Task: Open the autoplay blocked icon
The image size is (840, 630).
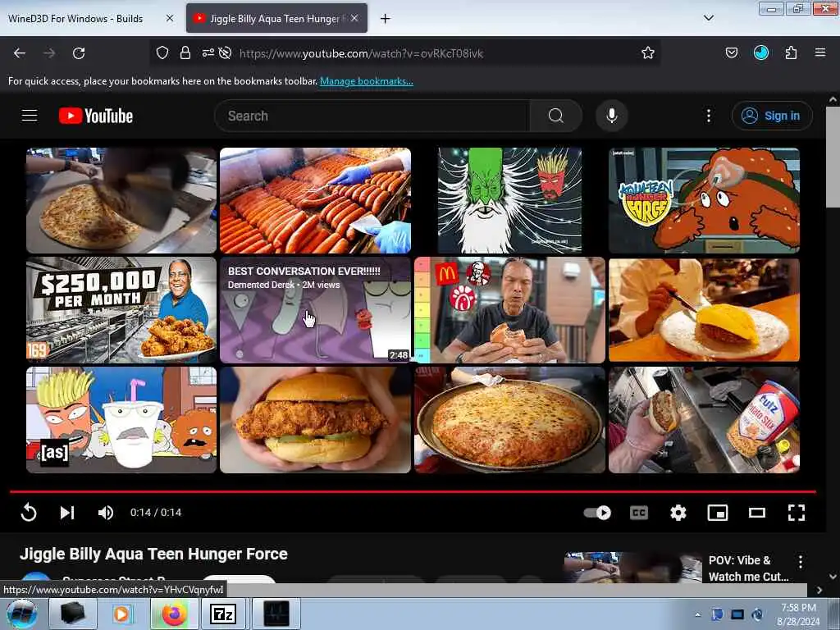Action: tap(226, 52)
